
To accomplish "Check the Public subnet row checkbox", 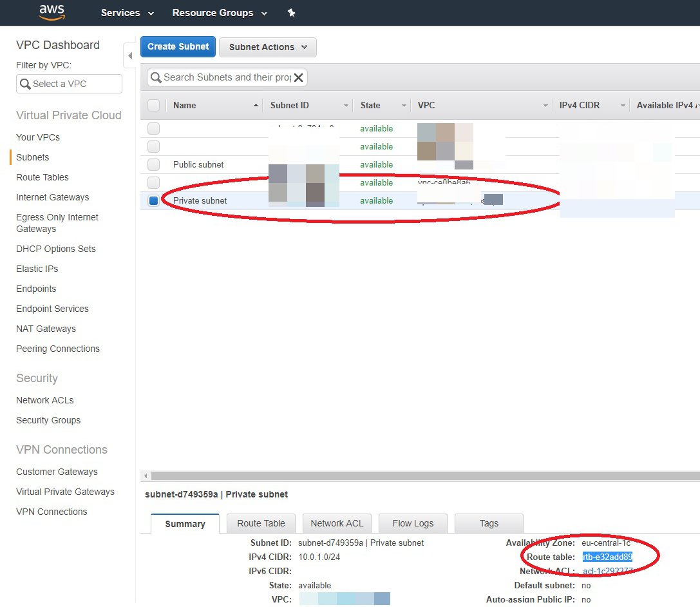I will pos(153,164).
